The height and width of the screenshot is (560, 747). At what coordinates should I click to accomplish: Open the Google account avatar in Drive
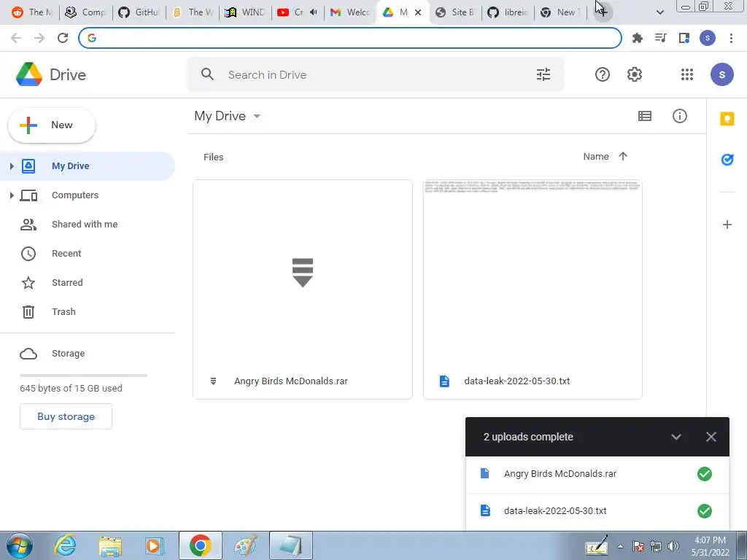721,74
